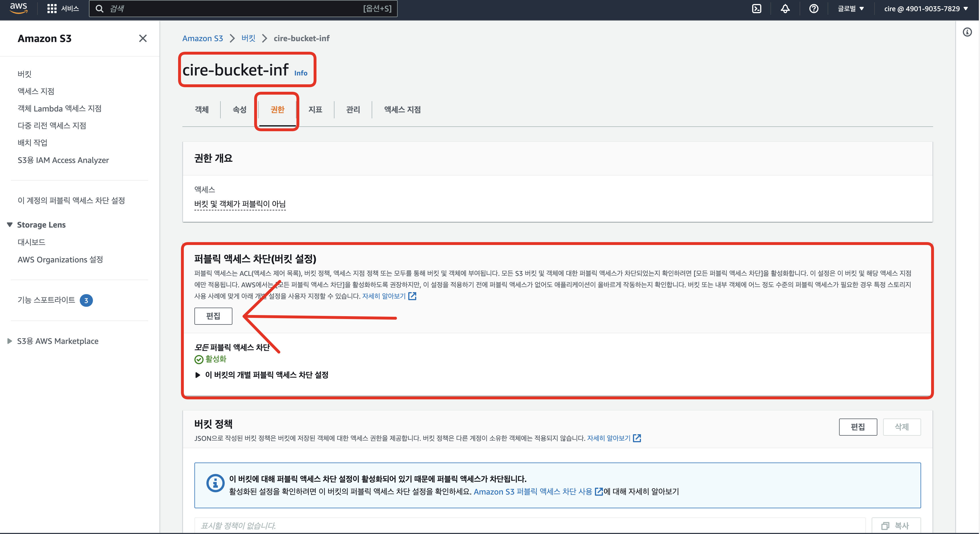Open S3용 IAM Access Analyzer sidebar item
This screenshot has height=534, width=980.
(x=63, y=160)
